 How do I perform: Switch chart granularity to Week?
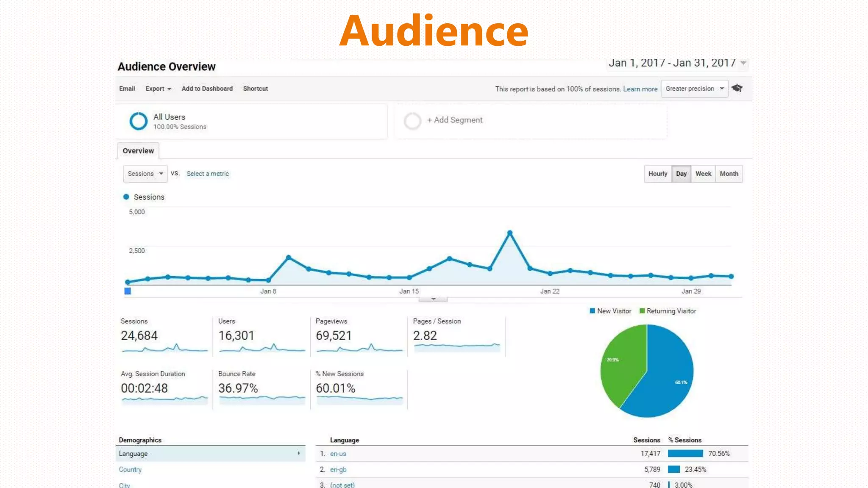click(x=703, y=174)
